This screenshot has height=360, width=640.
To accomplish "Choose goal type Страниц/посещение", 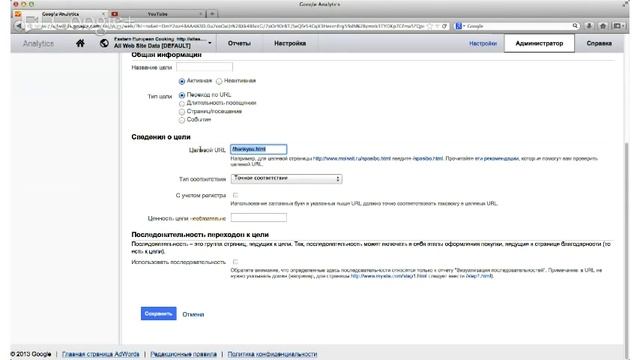I will tap(182, 112).
